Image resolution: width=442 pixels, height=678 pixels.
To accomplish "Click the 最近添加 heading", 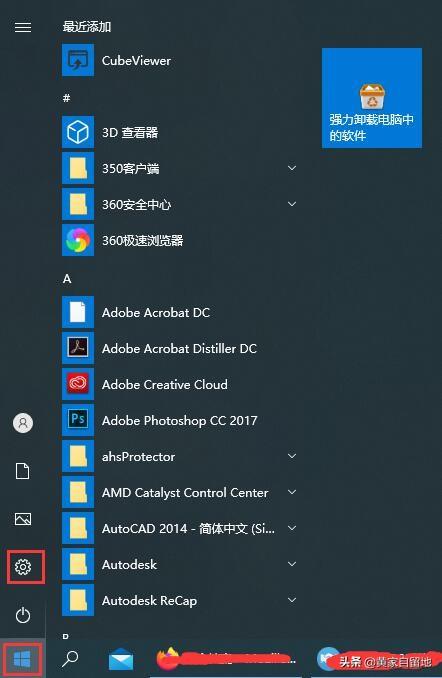I will [x=87, y=27].
